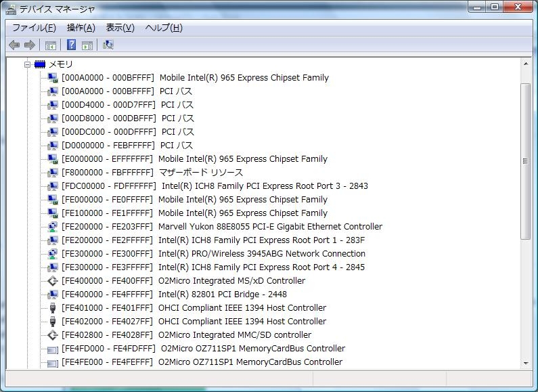Click the icon for Marvell Yukon 88E8055 Ethernet Controller
Image resolution: width=538 pixels, height=392 pixels.
pyautogui.click(x=53, y=227)
